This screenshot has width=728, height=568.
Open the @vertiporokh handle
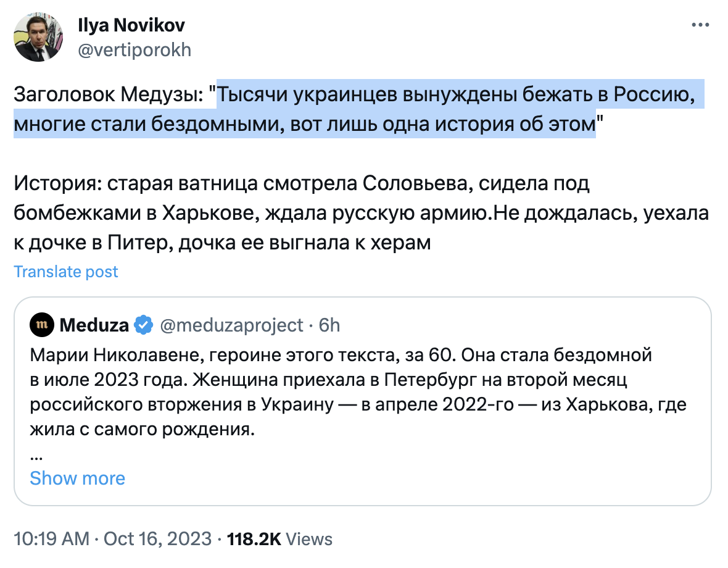coord(134,49)
